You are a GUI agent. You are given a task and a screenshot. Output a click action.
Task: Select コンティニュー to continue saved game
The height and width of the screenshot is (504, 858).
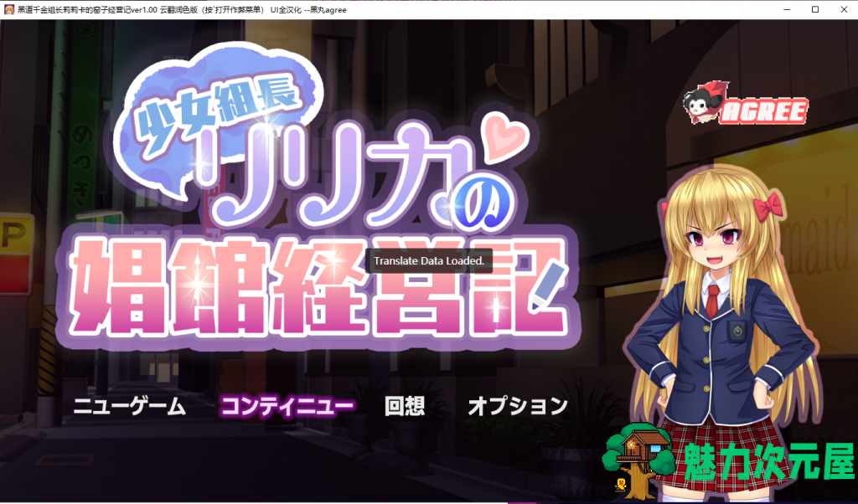[287, 406]
